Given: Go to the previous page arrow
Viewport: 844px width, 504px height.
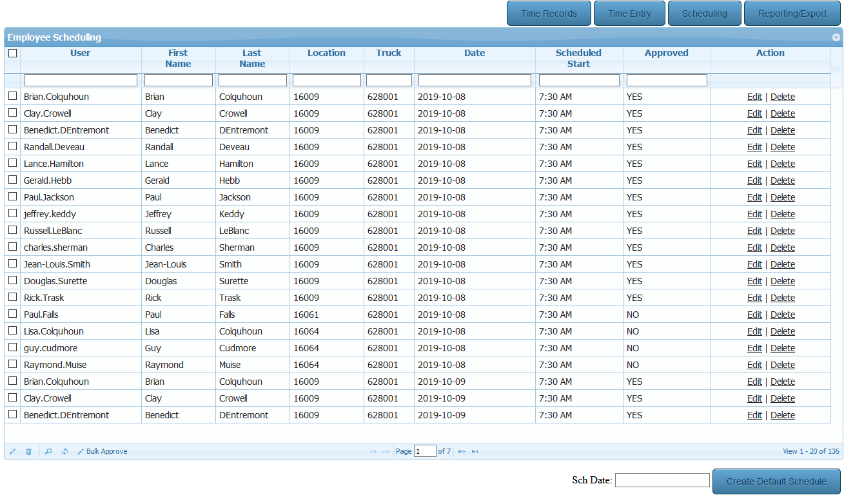Looking at the screenshot, I should click(x=386, y=452).
